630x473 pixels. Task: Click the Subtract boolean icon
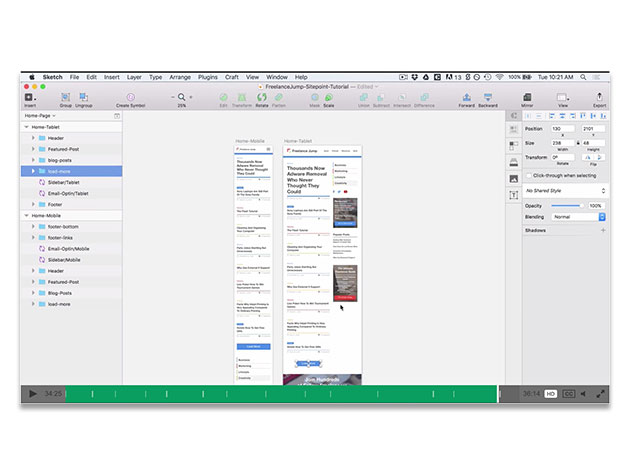381,97
